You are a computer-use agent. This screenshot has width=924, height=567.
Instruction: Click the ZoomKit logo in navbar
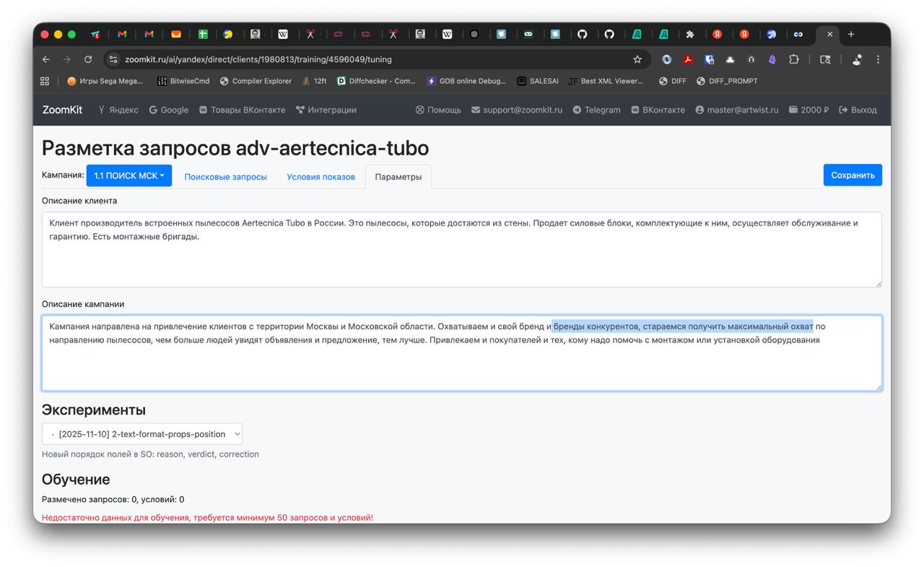pyautogui.click(x=62, y=110)
